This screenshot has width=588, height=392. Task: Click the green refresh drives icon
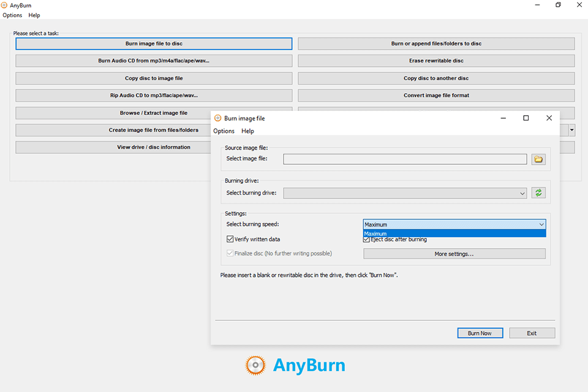pyautogui.click(x=538, y=193)
